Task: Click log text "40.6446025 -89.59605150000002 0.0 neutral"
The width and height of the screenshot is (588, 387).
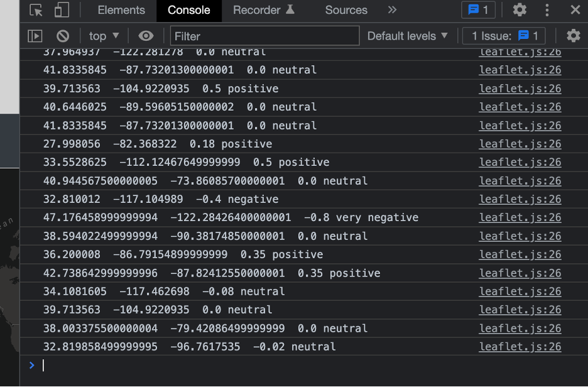Action: pos(180,107)
